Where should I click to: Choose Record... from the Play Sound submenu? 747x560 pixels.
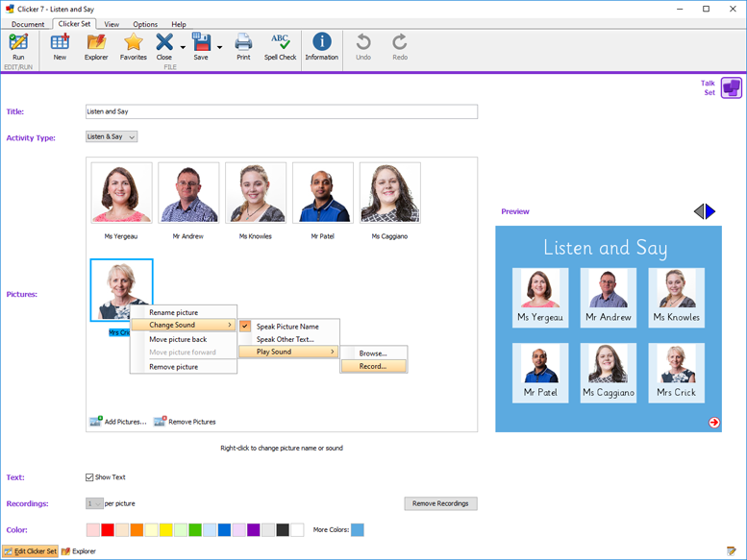pyautogui.click(x=373, y=366)
